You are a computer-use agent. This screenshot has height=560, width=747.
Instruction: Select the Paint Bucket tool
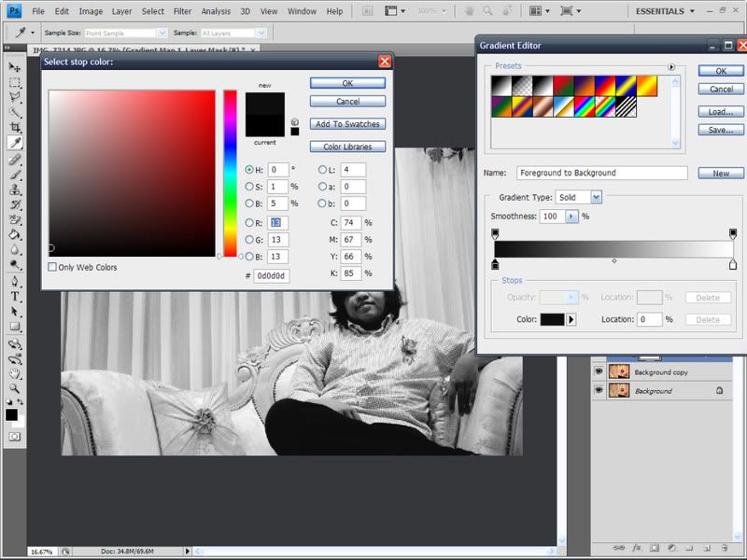click(15, 234)
